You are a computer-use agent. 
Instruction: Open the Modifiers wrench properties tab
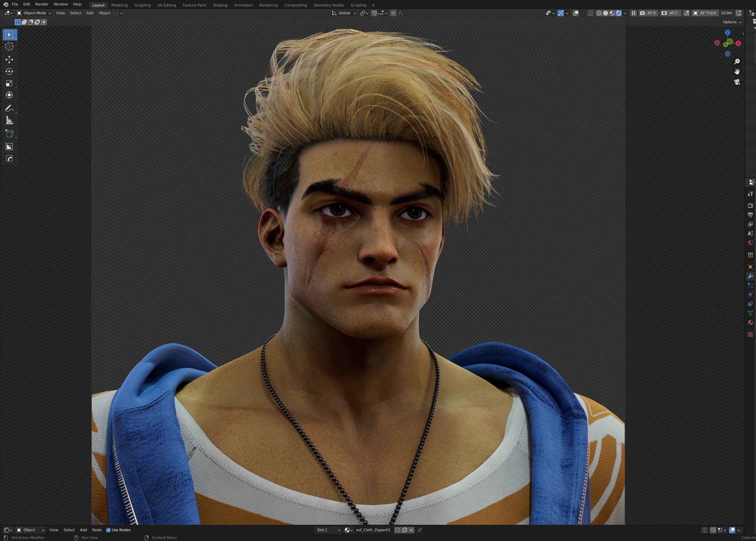pyautogui.click(x=750, y=276)
